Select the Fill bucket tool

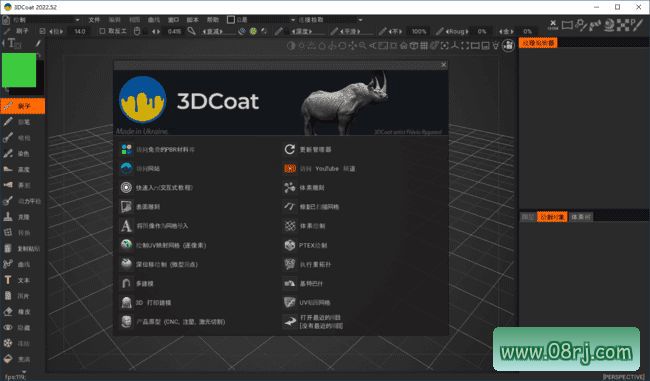[22, 359]
